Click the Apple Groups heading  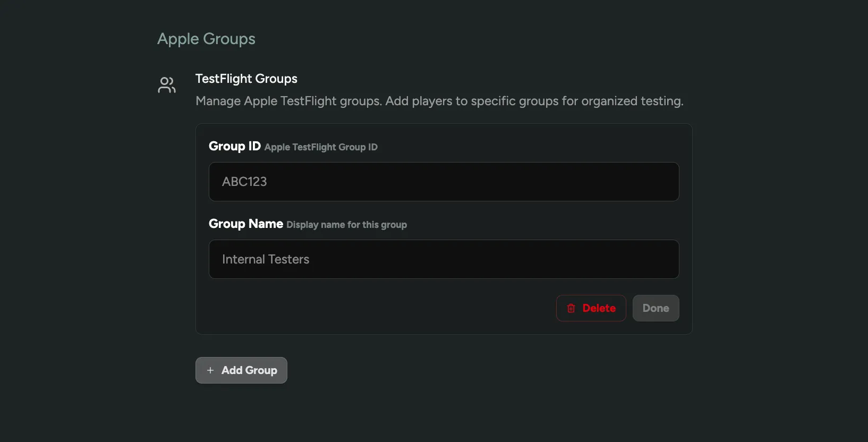pos(206,39)
